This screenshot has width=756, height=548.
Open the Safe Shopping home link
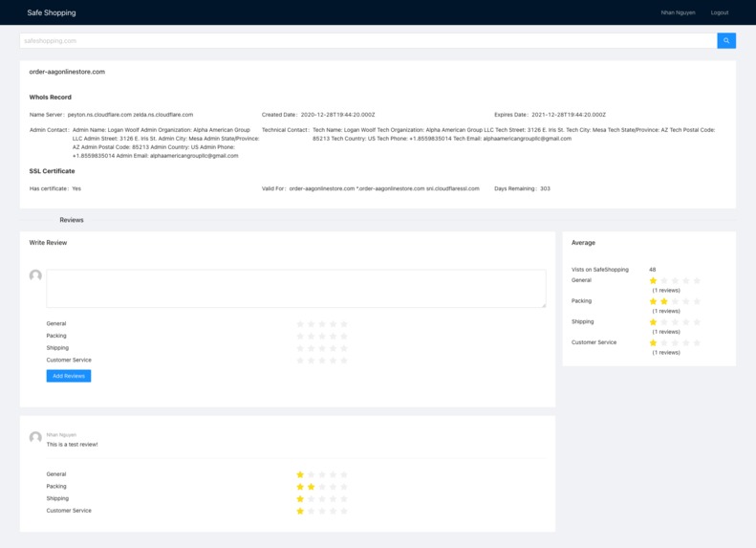click(52, 12)
